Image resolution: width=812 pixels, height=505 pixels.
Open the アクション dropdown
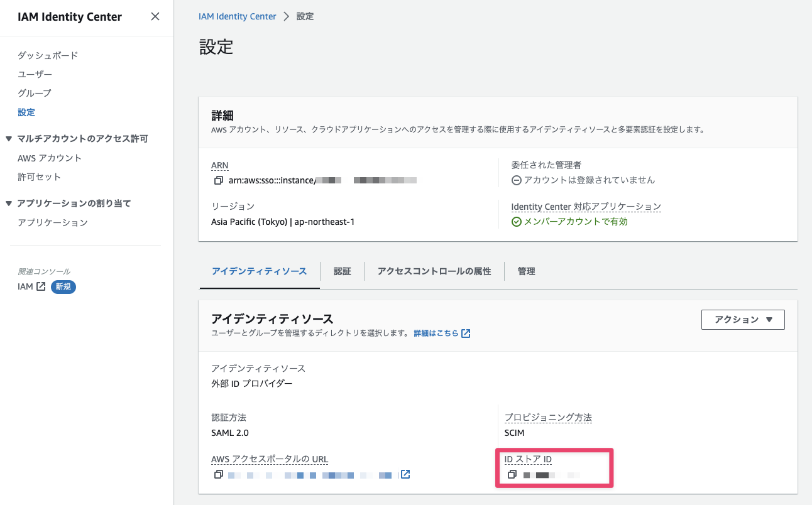[x=743, y=320]
